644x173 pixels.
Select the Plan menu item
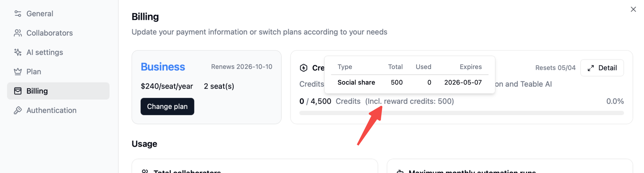click(x=34, y=72)
